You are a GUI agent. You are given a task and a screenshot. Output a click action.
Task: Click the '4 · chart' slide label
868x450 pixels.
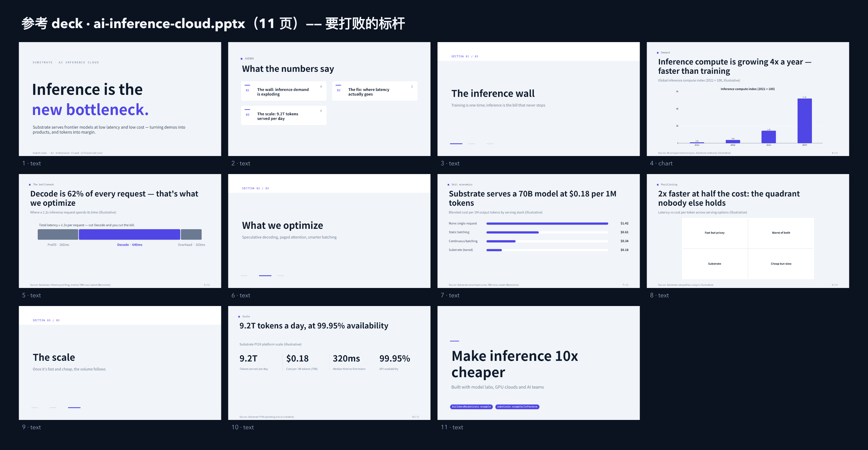(661, 163)
